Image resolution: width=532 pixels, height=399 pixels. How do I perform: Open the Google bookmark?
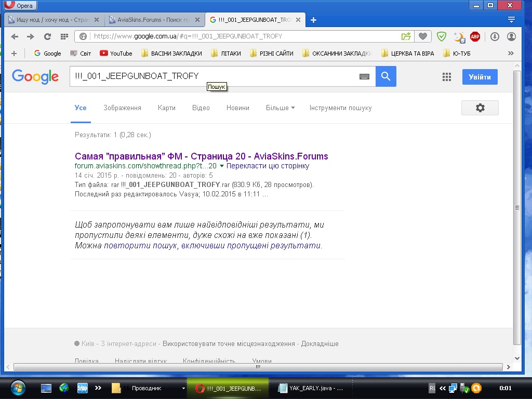pyautogui.click(x=47, y=54)
